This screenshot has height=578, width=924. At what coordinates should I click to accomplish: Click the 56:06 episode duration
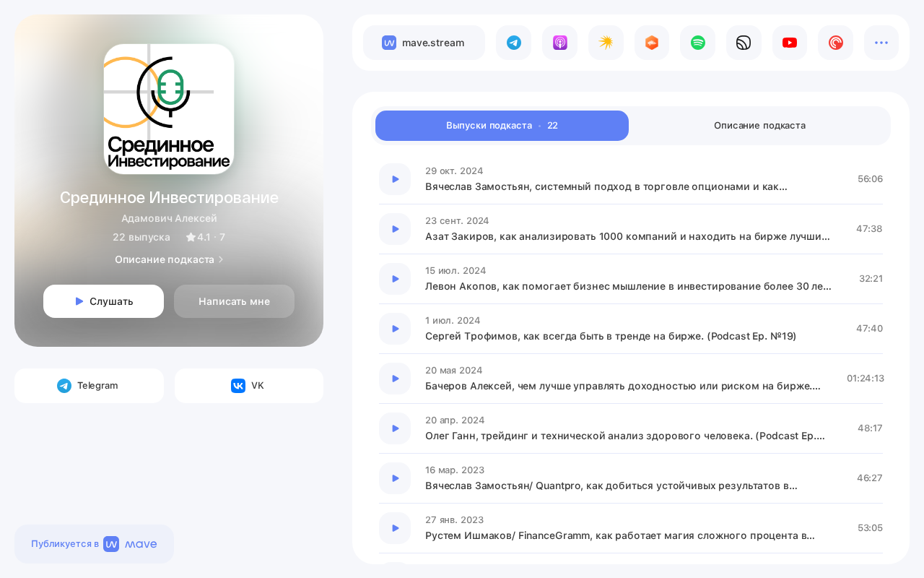point(870,179)
